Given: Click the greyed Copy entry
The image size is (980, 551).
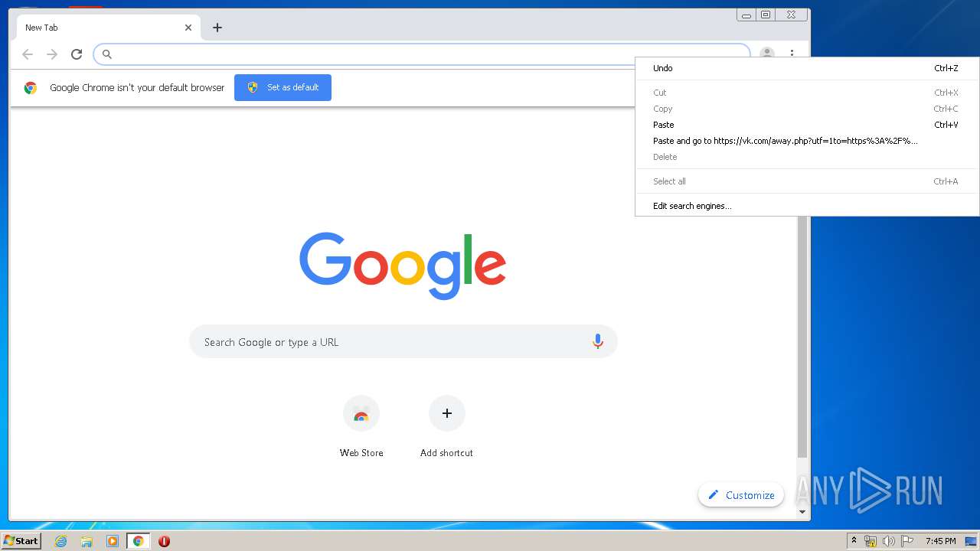Looking at the screenshot, I should 807,109.
